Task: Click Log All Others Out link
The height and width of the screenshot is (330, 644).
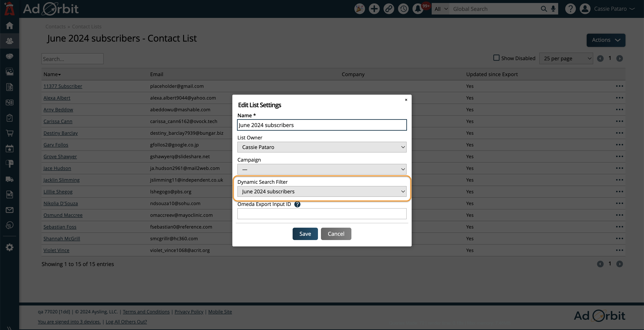Action: (126, 322)
